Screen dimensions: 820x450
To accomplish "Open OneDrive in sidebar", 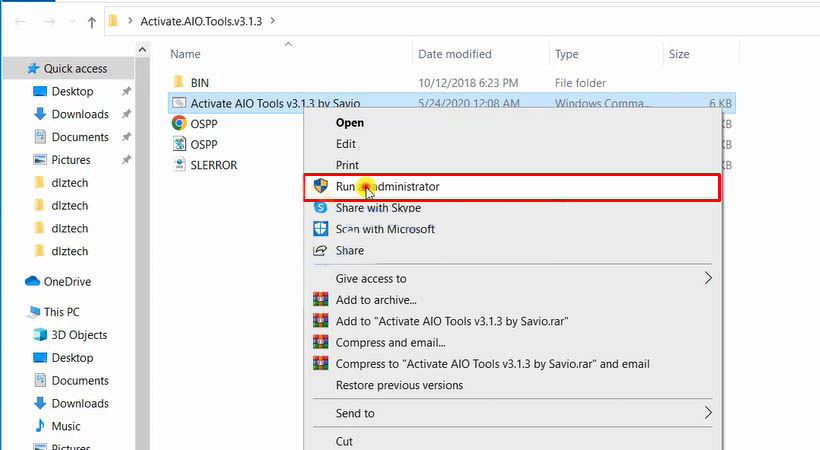I will point(67,282).
